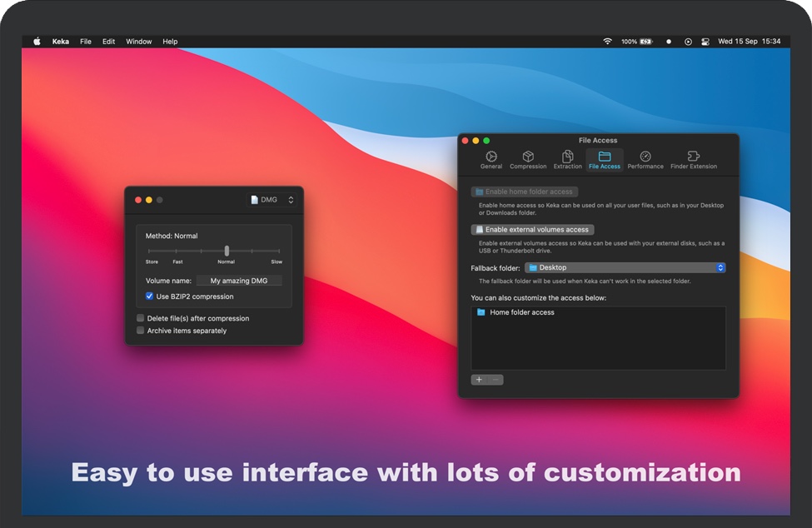Open the Finder Extension preferences pane
Image resolution: width=812 pixels, height=528 pixels.
[x=693, y=160]
